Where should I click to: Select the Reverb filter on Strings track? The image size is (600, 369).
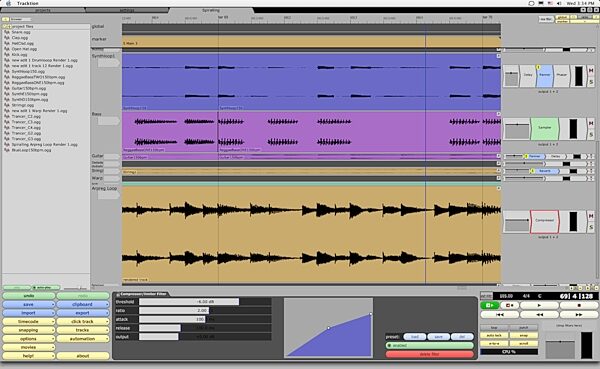click(545, 171)
